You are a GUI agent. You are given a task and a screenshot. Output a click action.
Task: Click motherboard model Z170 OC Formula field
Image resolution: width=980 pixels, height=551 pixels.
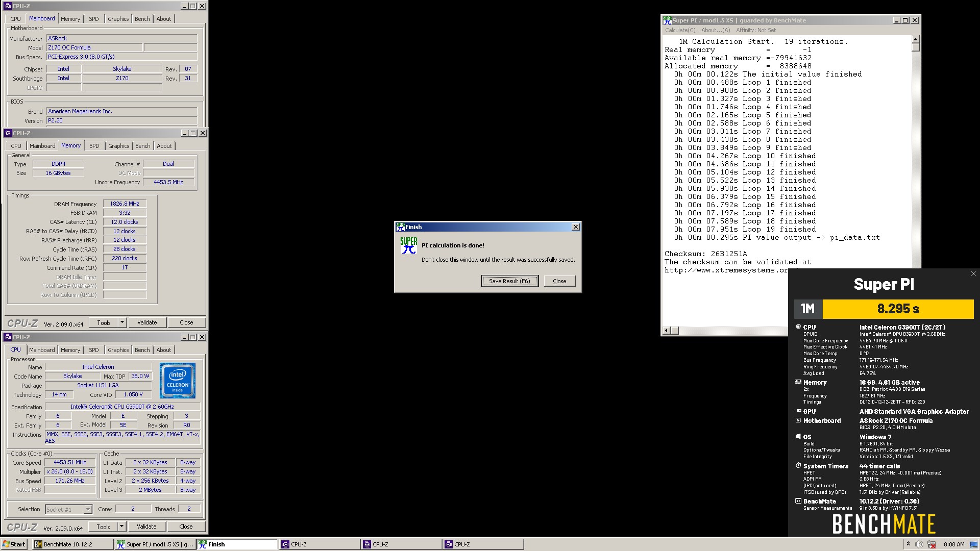click(x=94, y=47)
